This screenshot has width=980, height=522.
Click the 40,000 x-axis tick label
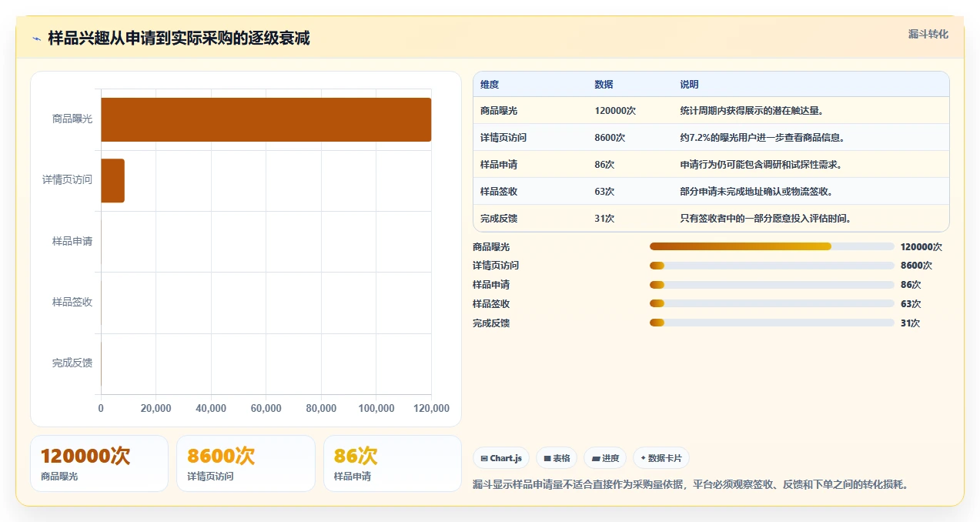[x=211, y=409]
